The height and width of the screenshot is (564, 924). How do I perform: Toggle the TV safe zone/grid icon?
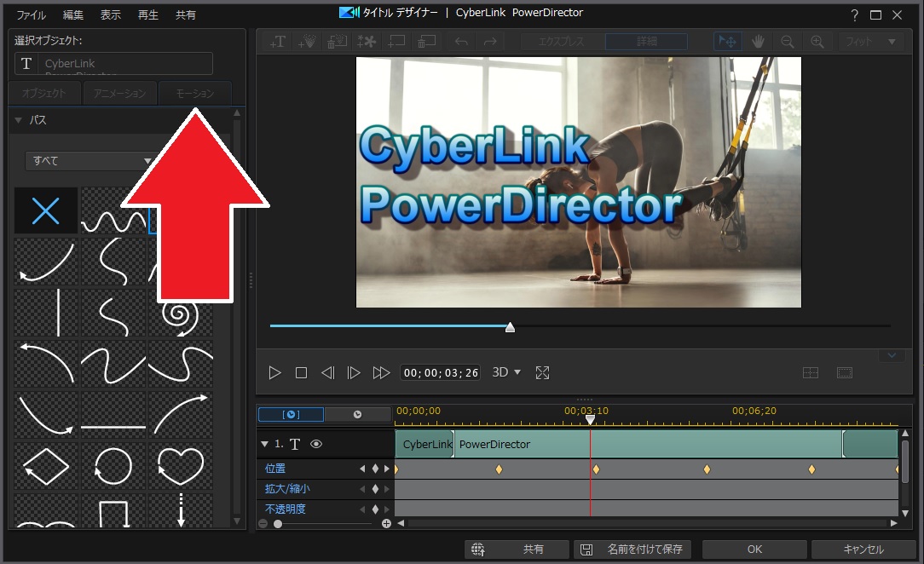pos(811,372)
